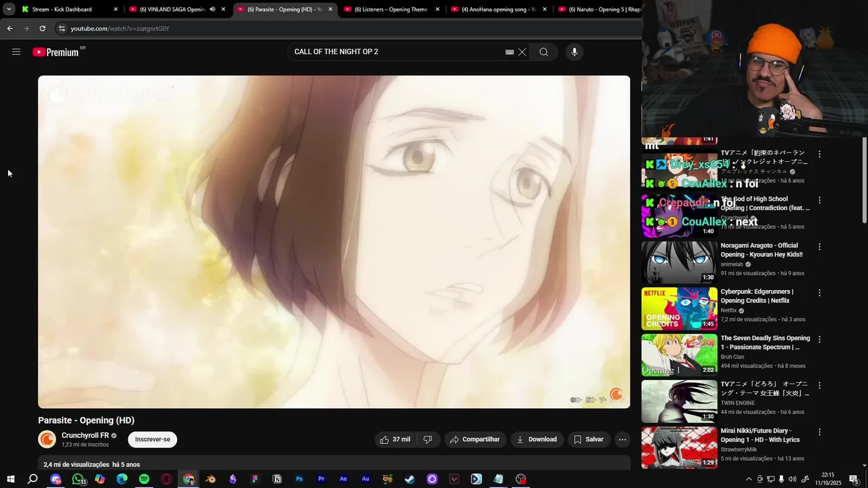Open Mirai Nikki Future Diary thumbnail
The image size is (868, 488).
pos(679,447)
